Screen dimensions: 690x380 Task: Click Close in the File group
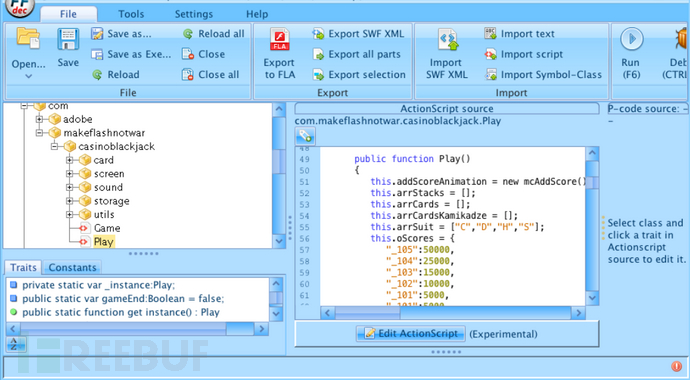[x=204, y=54]
